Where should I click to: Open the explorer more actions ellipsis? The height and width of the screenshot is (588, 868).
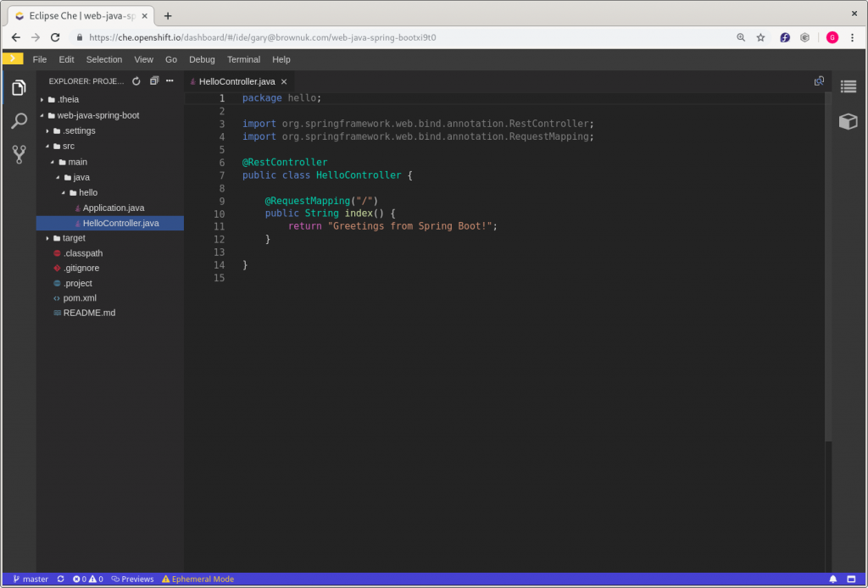pos(170,81)
